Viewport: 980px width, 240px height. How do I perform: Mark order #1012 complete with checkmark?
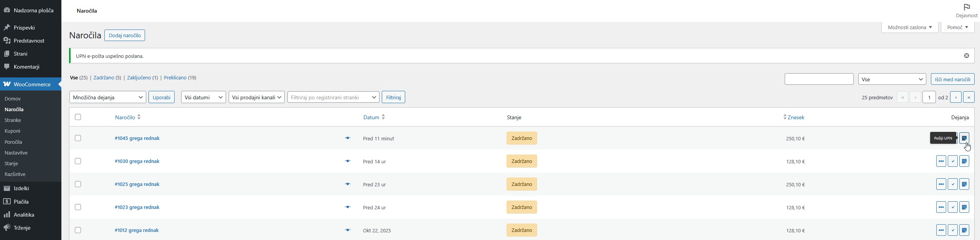952,230
